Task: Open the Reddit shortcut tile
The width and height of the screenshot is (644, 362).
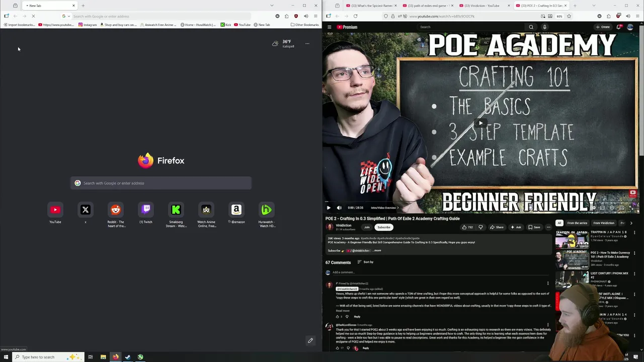Action: [x=116, y=210]
